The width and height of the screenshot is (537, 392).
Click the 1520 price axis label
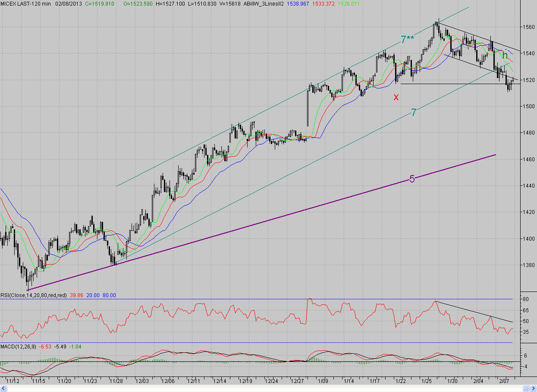529,80
